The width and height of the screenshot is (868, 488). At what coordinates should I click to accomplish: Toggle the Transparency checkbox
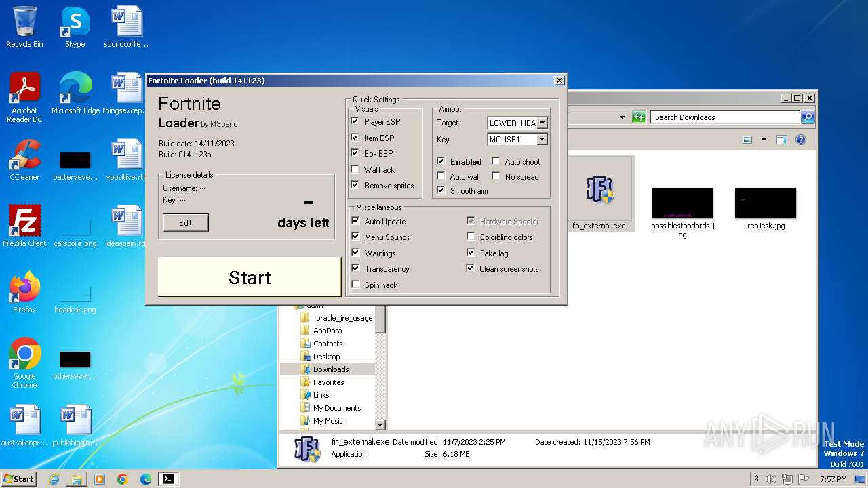tap(355, 268)
